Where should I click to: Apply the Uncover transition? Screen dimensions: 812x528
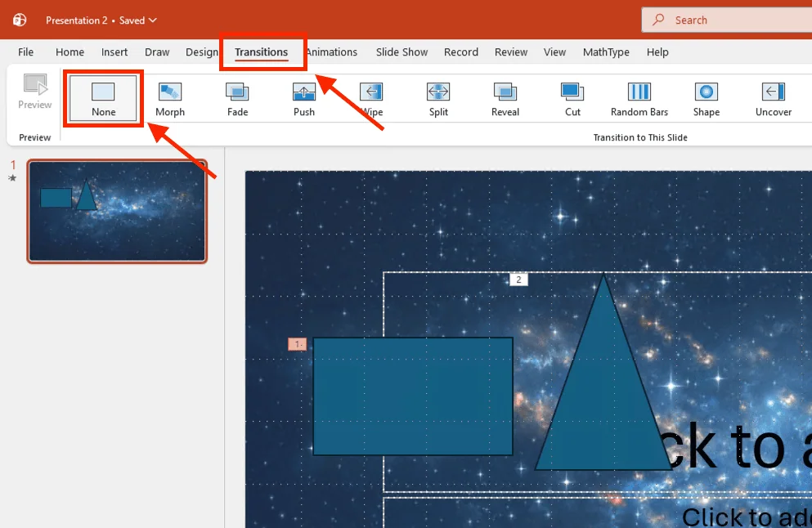pos(774,100)
